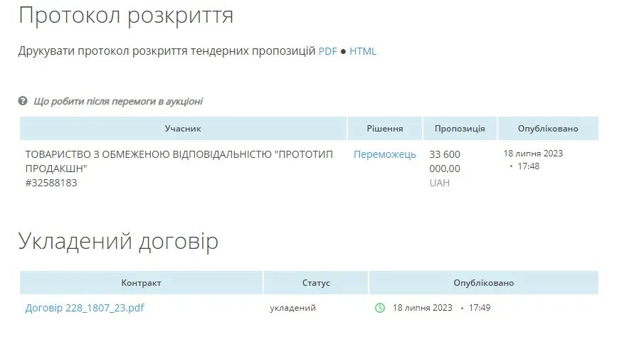Click the 'Укладений договір' section heading
The height and width of the screenshot is (342, 644).
118,241
